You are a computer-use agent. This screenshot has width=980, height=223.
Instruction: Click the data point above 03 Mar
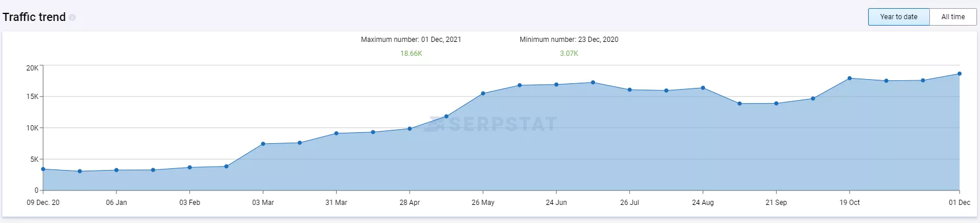pyautogui.click(x=263, y=144)
